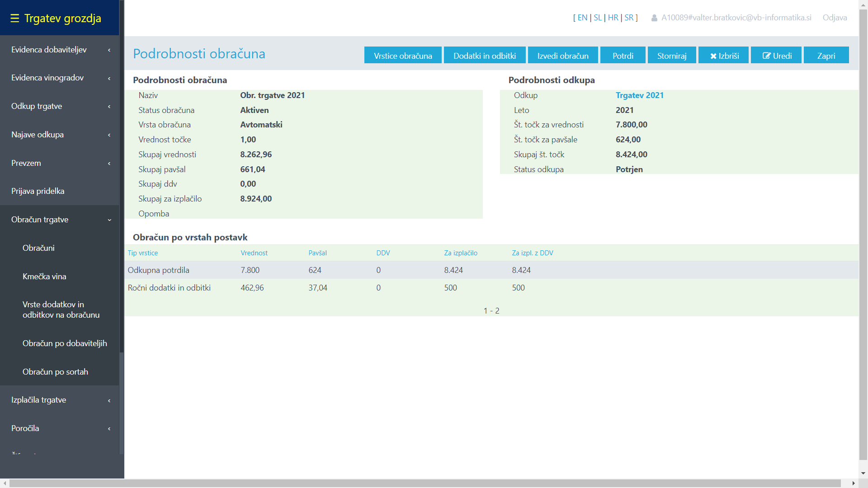Viewport: 868px width, 488px height.
Task: Switch language to SR
Action: (x=629, y=18)
